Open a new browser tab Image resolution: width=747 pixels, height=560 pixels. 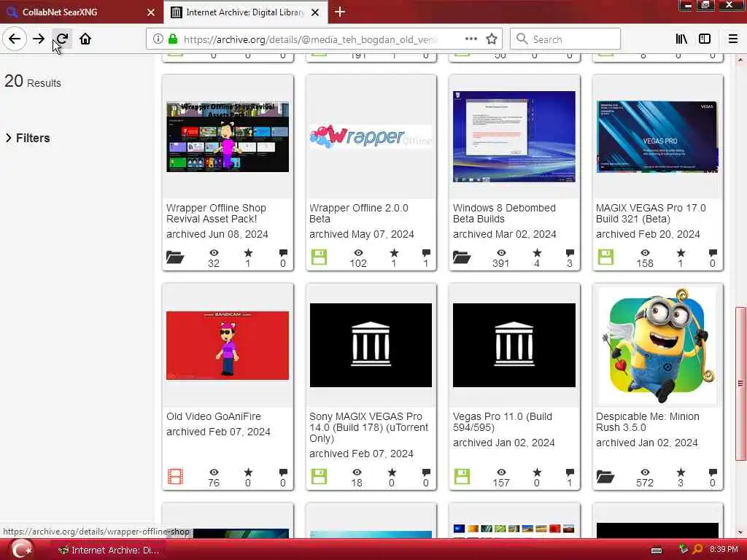pos(340,12)
